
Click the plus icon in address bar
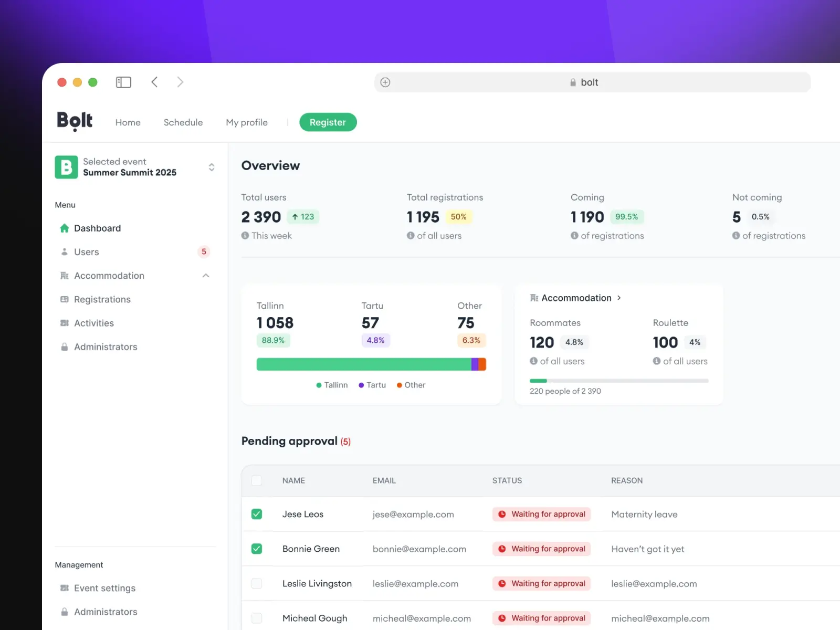pos(385,82)
